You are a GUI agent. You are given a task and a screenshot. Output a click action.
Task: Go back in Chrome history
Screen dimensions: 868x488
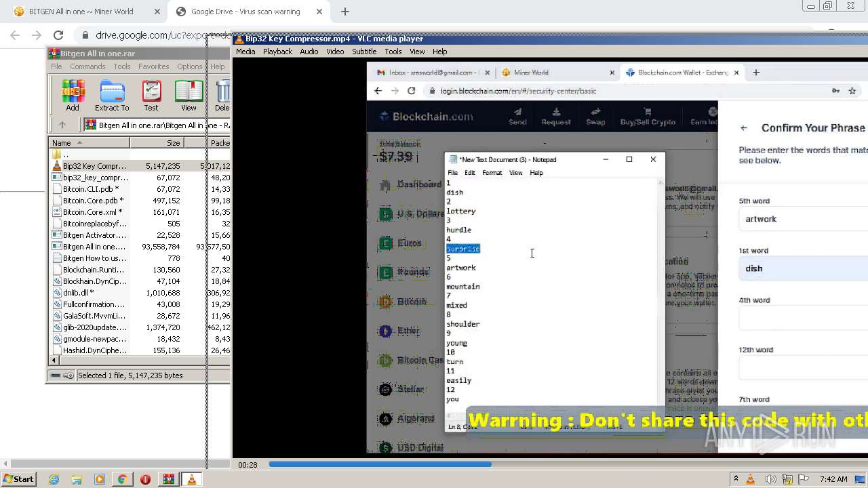[15, 35]
